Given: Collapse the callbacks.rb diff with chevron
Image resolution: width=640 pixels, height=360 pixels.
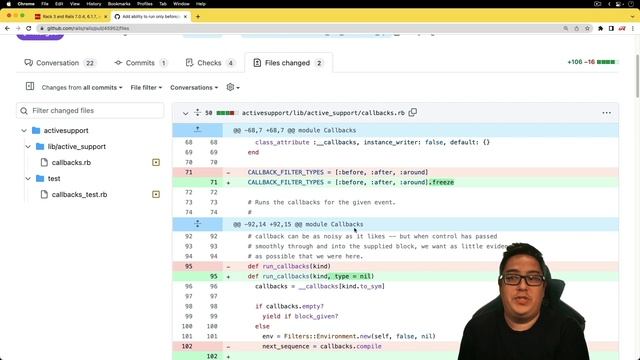Looking at the screenshot, I should click(185, 113).
